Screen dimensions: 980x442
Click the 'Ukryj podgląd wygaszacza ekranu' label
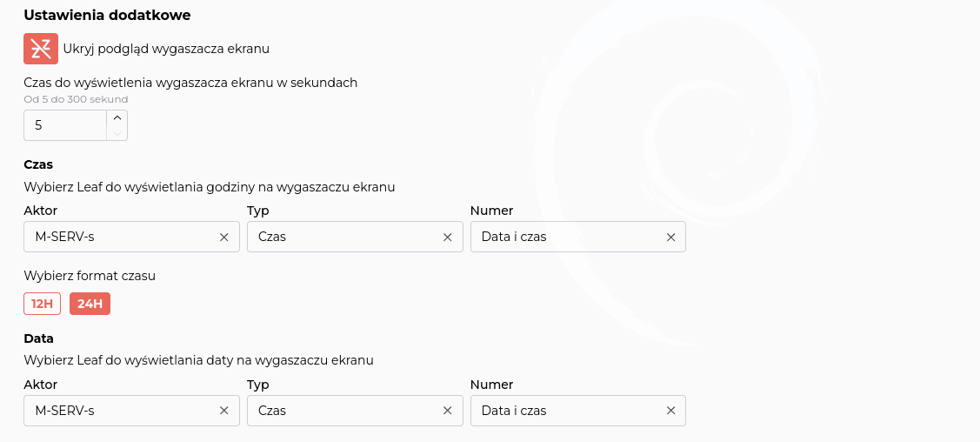pos(166,49)
